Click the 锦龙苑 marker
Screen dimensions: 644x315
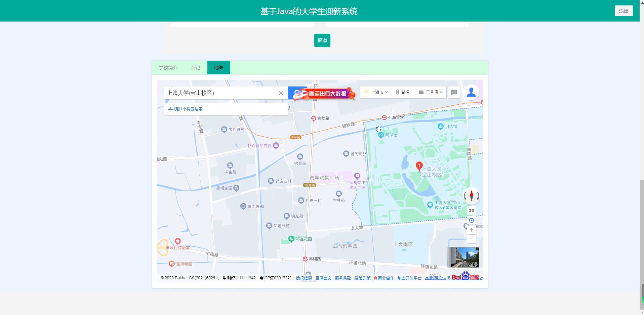point(286,216)
